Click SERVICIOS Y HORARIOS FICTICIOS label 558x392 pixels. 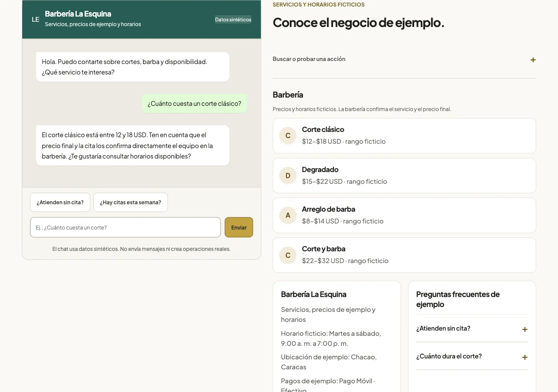coord(319,5)
